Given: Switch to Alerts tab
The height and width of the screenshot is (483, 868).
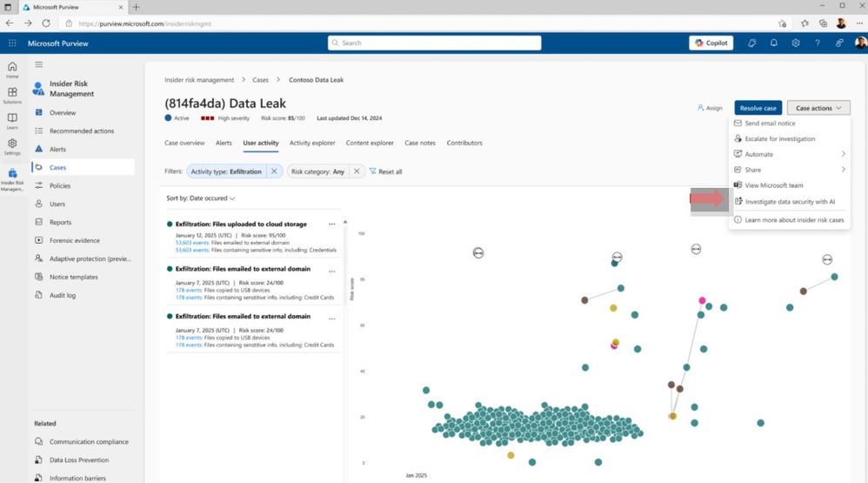Looking at the screenshot, I should coord(224,143).
